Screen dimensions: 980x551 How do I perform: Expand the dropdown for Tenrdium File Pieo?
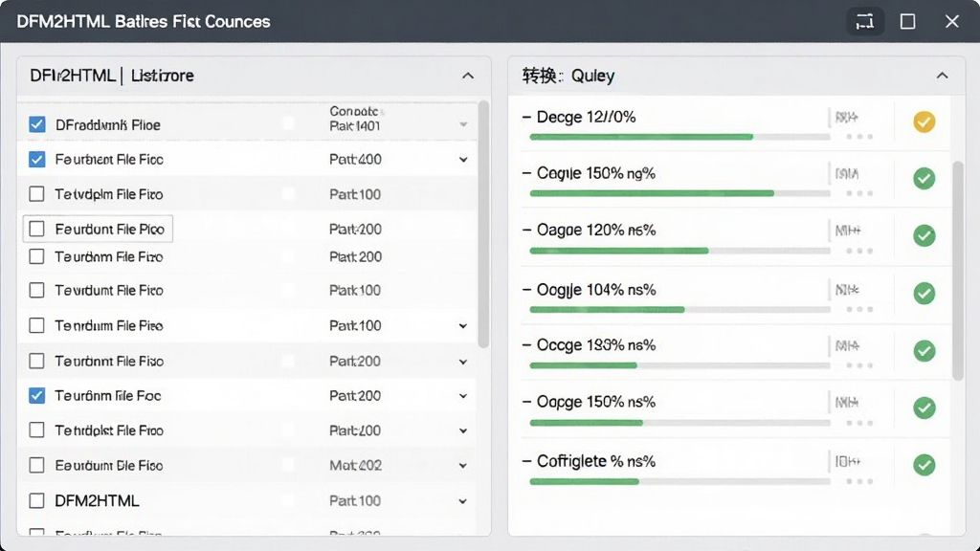pyautogui.click(x=463, y=325)
